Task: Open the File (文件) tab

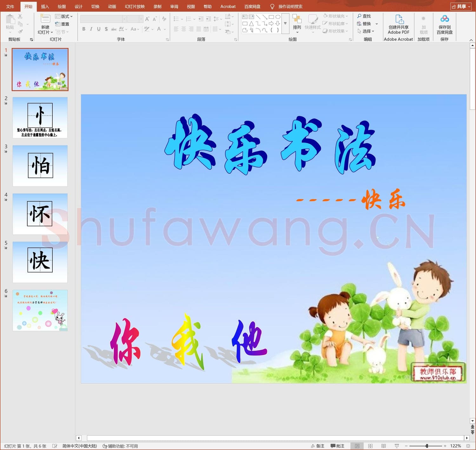Action: point(10,6)
